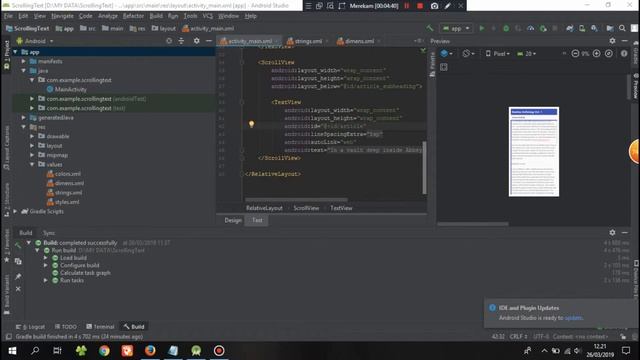Toggle pan and zoom icon under design surface selector
The width and height of the screenshot is (640, 360).
pos(444,67)
